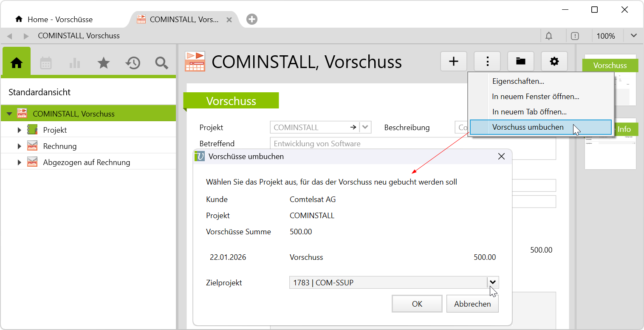
Task: Open the folder documents button
Action: coord(521,62)
